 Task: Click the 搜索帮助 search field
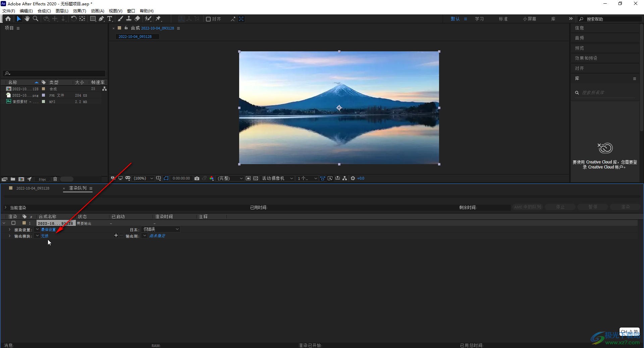click(609, 19)
